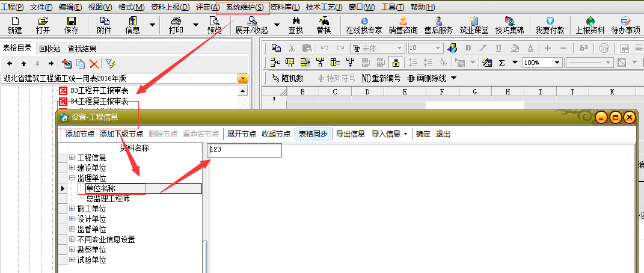The width and height of the screenshot is (644, 273).
Task: Open 在线找专家 online expert icon
Action: (x=364, y=25)
